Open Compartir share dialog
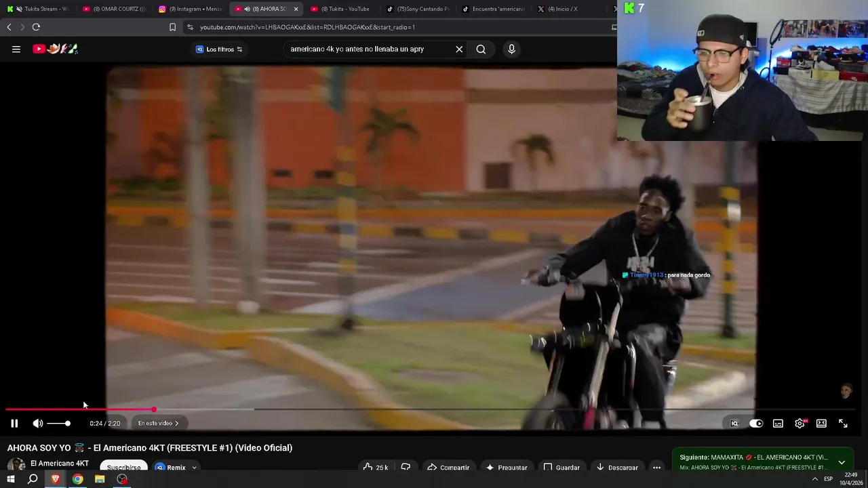The width and height of the screenshot is (868, 488). tap(448, 467)
